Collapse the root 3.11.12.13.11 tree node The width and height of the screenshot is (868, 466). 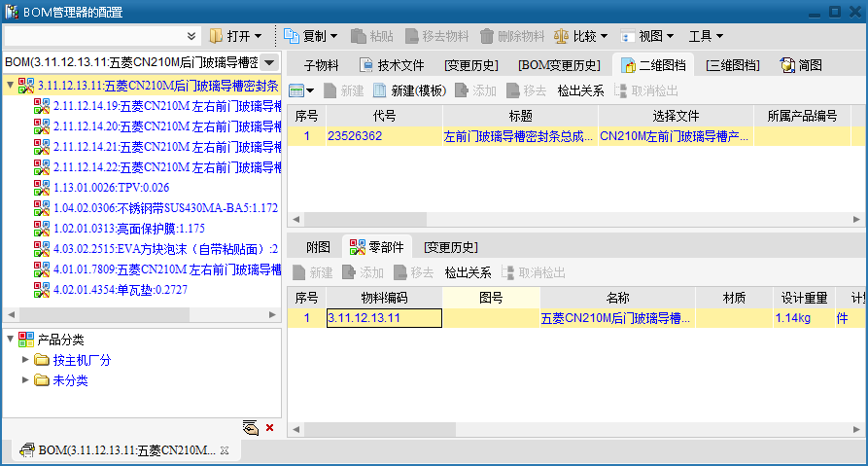tap(10, 86)
